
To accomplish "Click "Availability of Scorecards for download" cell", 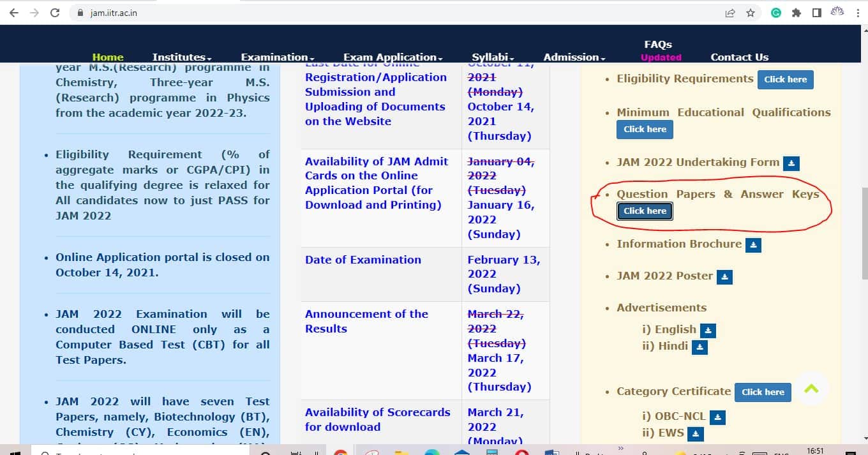I will click(381, 422).
